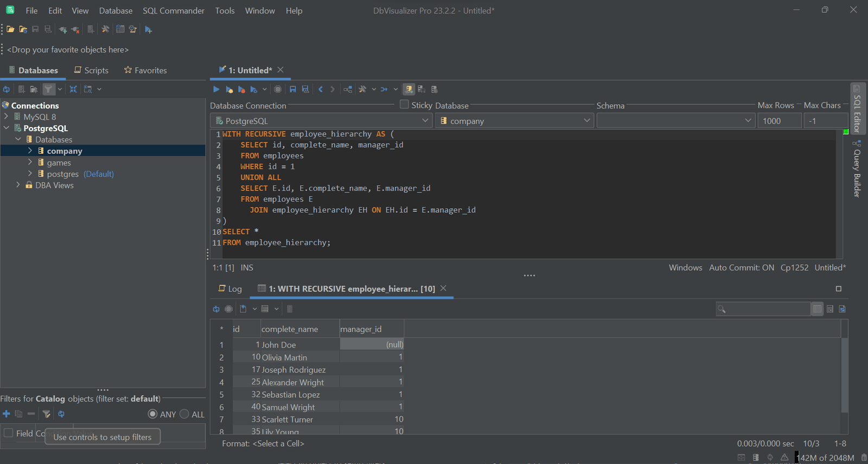The width and height of the screenshot is (868, 464).
Task: Click the previous SQL history arrow
Action: (321, 90)
